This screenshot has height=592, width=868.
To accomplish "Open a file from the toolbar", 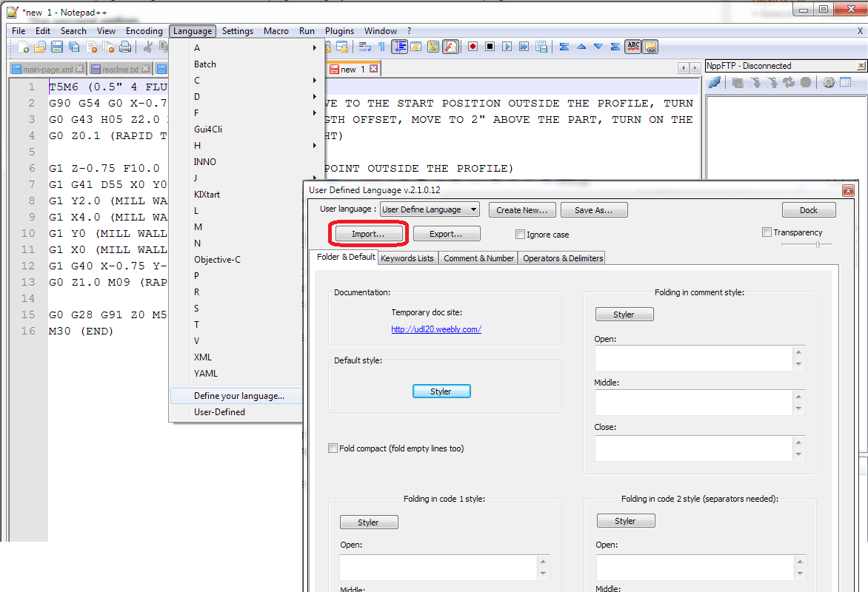I will pos(39,46).
